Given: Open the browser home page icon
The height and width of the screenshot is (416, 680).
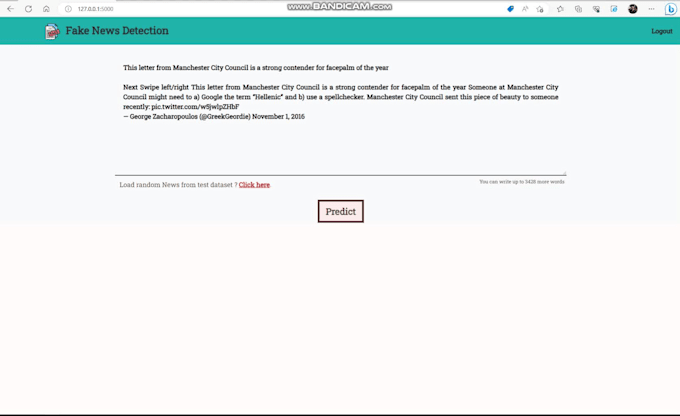Looking at the screenshot, I should pyautogui.click(x=46, y=9).
